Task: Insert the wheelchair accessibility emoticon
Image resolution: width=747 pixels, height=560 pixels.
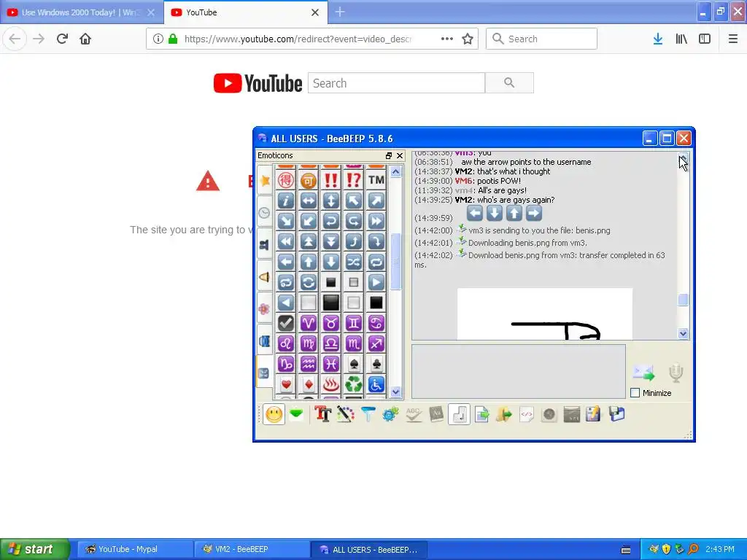Action: [x=376, y=384]
